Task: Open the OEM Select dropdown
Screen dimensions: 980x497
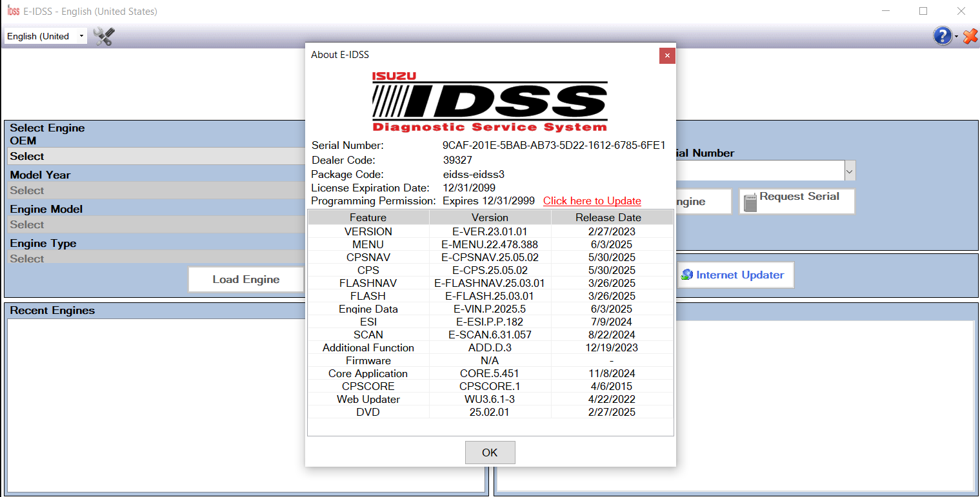Action: (156, 156)
